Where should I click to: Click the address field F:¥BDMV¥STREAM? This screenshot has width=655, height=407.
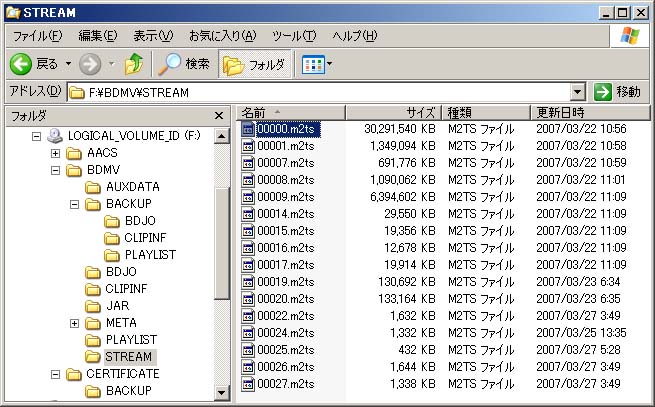pyautogui.click(x=320, y=92)
